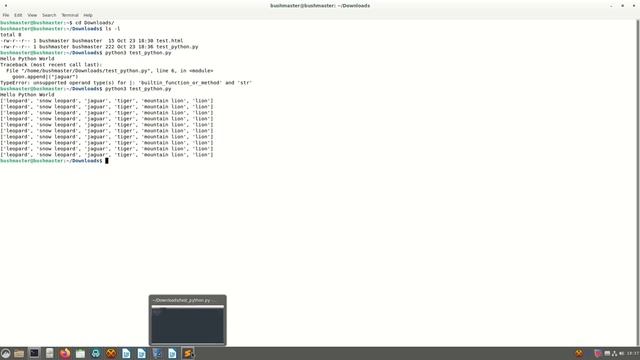Screen dimensions: 640x360
Task: Open the applications menu launcher in the taskbar
Action: coord(5,353)
